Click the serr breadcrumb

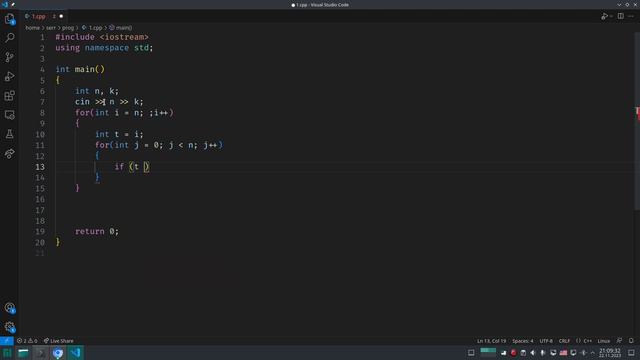(51, 28)
